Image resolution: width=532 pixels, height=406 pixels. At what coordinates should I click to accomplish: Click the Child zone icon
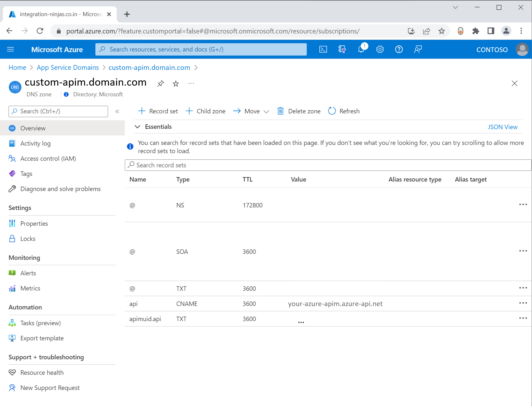tap(189, 111)
